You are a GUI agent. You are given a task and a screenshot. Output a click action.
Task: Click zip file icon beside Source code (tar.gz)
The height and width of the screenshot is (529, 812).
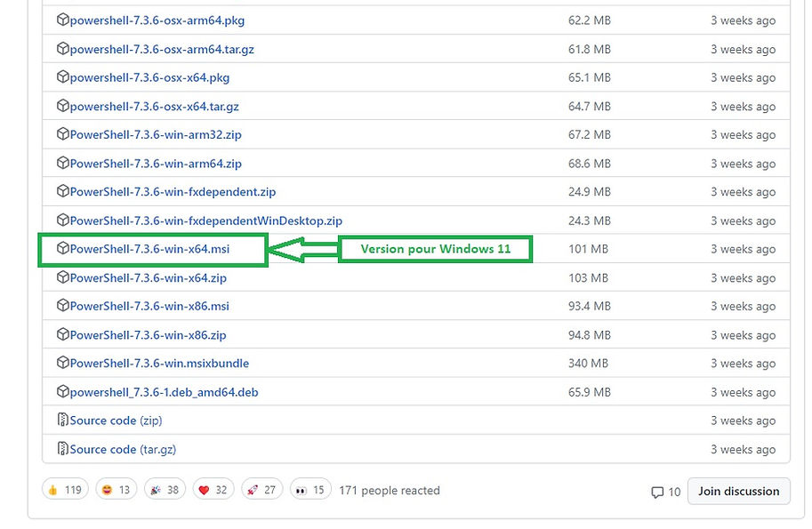tap(62, 449)
